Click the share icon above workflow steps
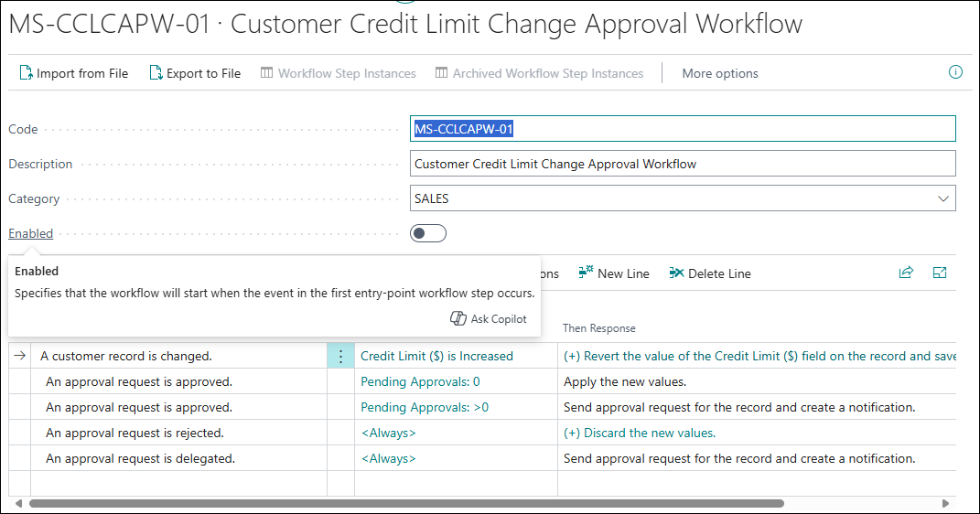The height and width of the screenshot is (514, 980). coord(906,273)
